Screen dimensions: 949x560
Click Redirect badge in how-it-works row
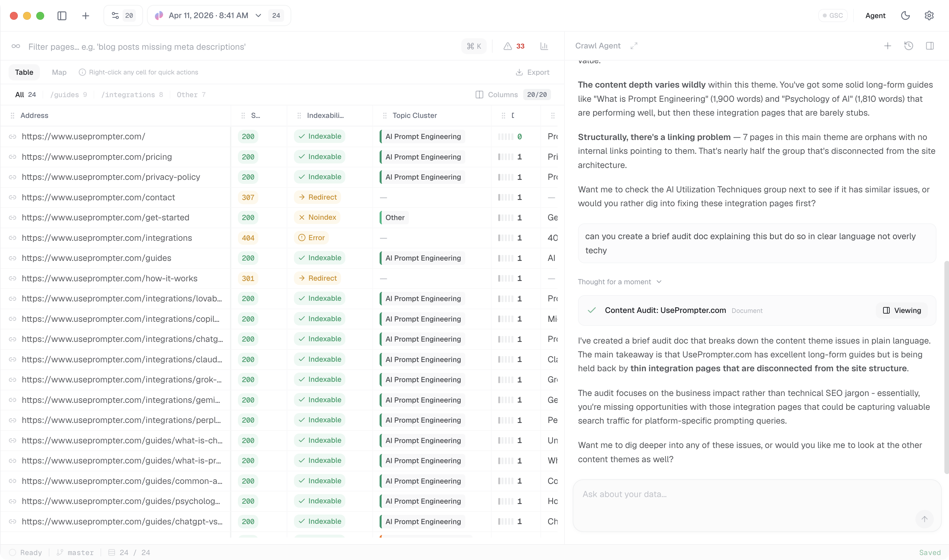click(x=317, y=278)
